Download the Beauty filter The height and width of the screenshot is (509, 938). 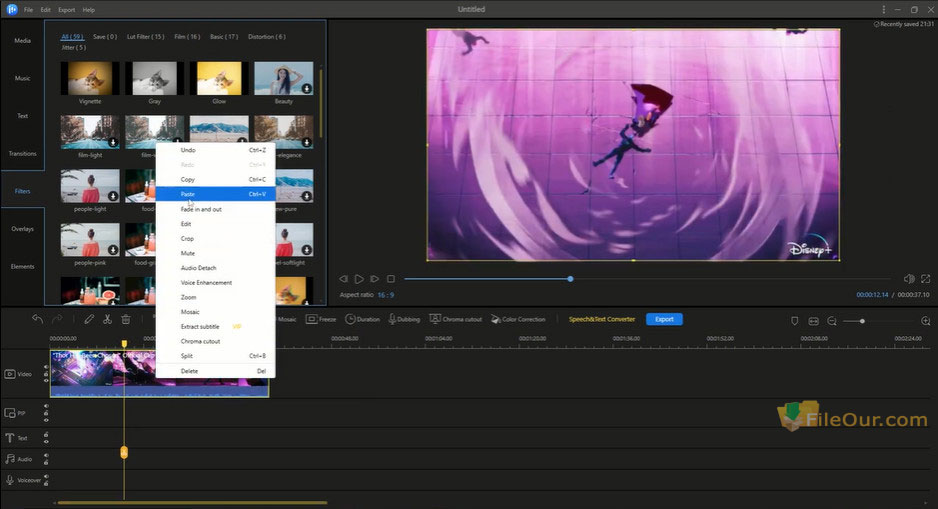pyautogui.click(x=306, y=89)
